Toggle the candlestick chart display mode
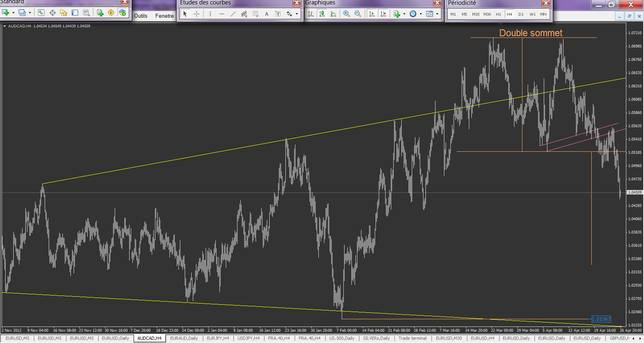 point(322,14)
